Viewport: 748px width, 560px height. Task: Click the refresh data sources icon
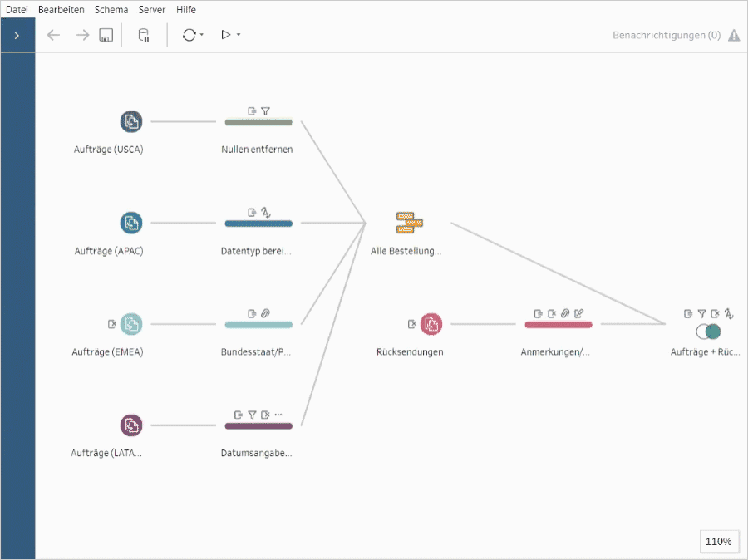pos(189,35)
